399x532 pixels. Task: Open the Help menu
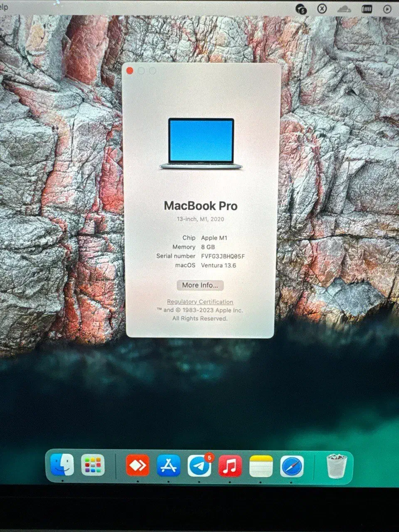click(4, 7)
